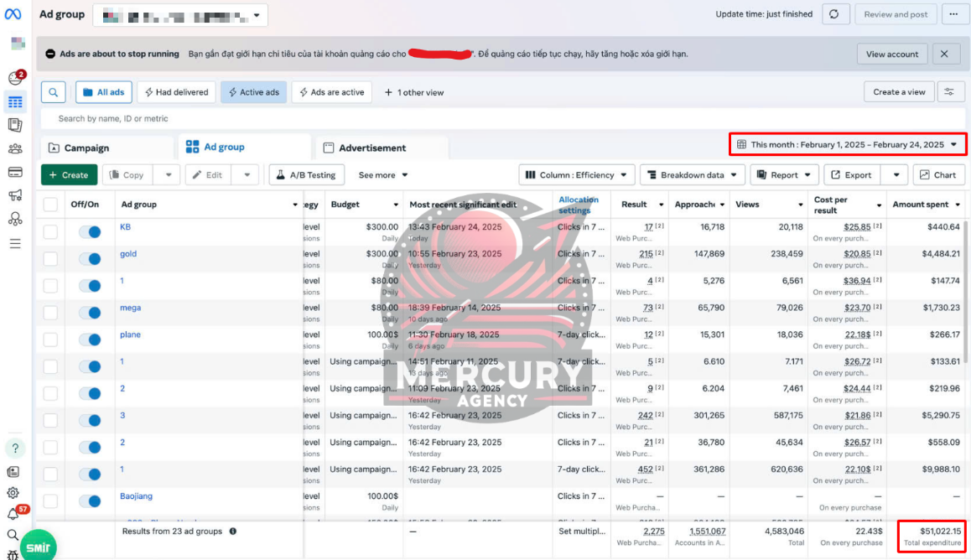
Task: Open the Report dropdown
Action: 784,175
